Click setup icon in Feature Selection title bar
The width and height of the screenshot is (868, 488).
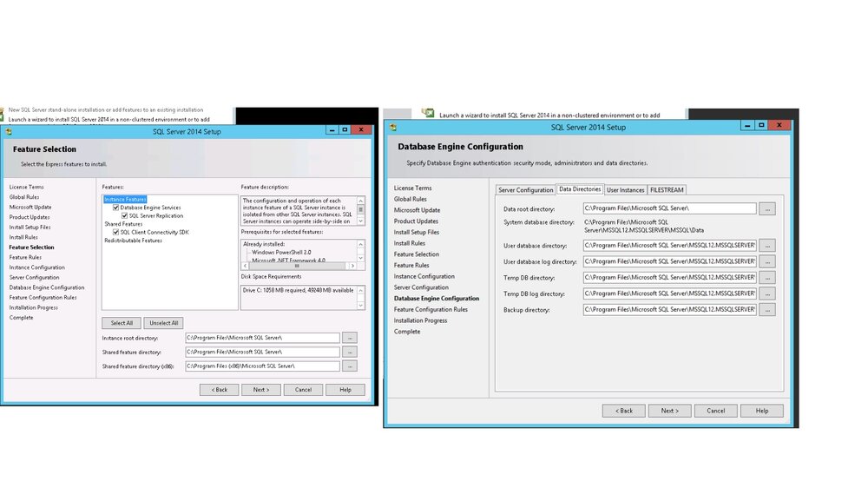point(9,132)
